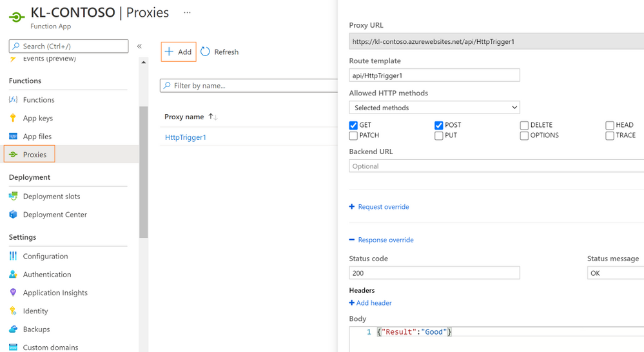Screen dimensions: 644x352
Task: Click the Authentication person icon
Action: (x=13, y=274)
